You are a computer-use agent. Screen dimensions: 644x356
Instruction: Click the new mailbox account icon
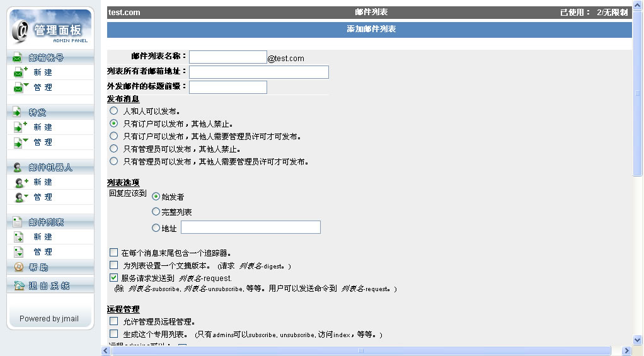tap(21, 72)
